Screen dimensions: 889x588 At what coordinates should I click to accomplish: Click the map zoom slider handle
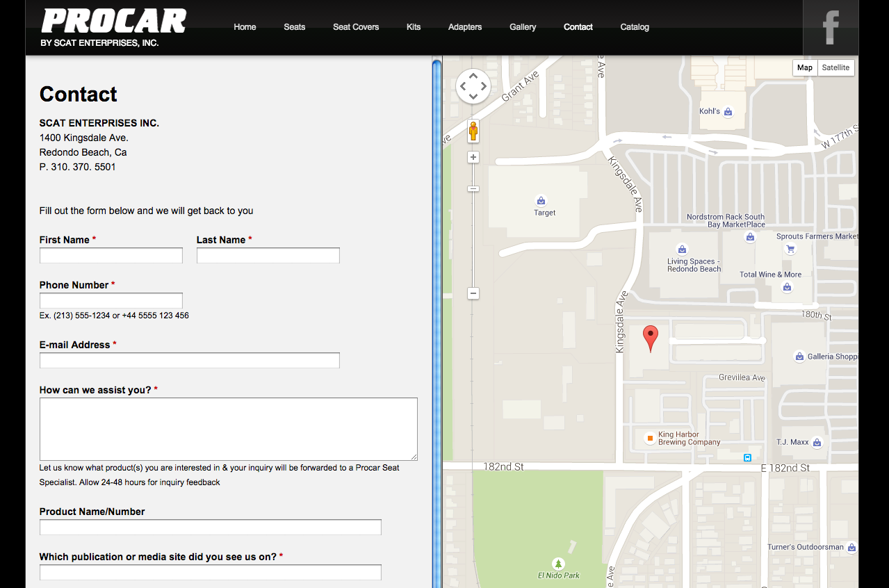tap(473, 189)
